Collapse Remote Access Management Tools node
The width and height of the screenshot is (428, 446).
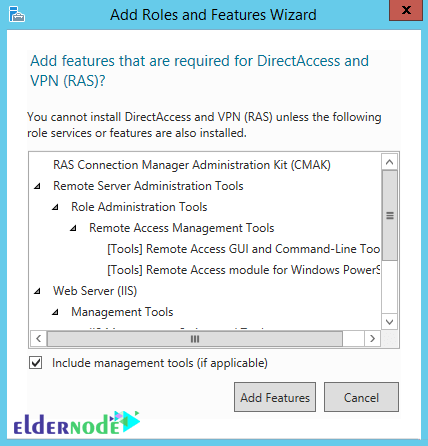coord(73,228)
